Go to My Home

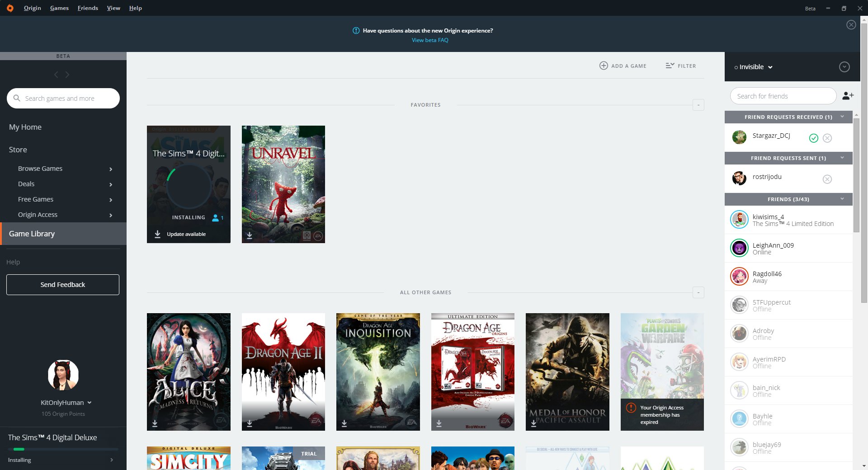point(25,127)
